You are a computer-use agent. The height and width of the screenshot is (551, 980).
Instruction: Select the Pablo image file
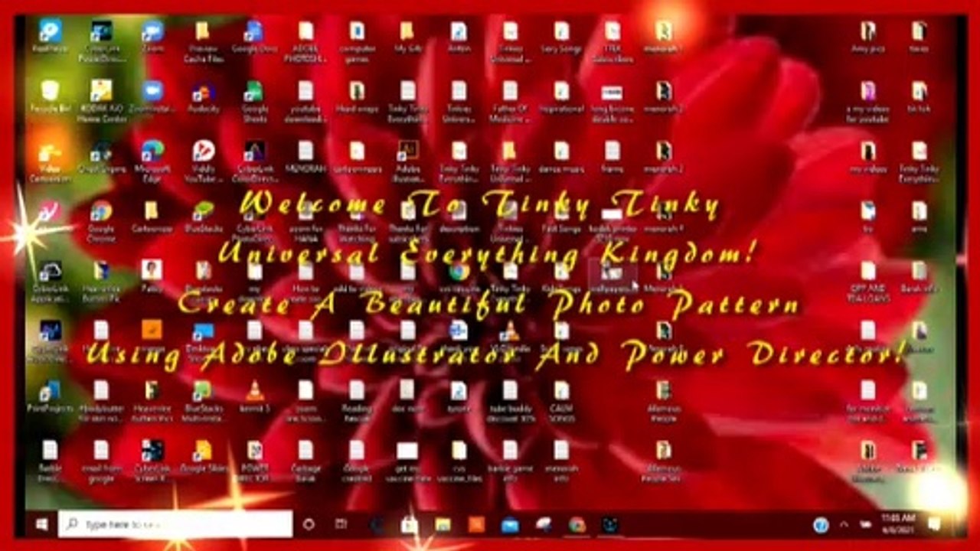(152, 276)
